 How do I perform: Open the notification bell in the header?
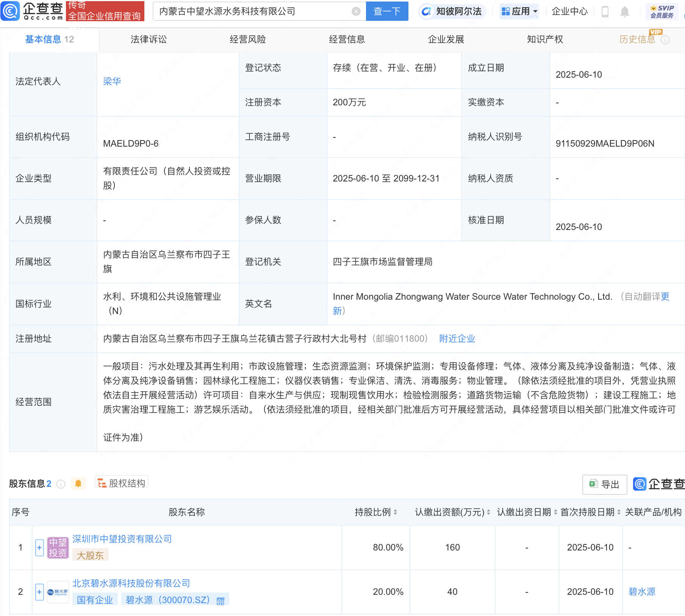click(625, 12)
